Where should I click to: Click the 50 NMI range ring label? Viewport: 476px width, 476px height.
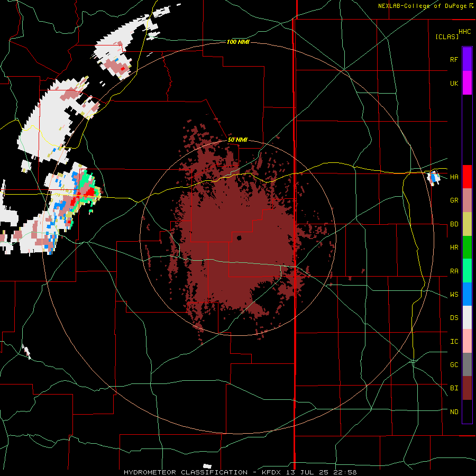(x=237, y=140)
